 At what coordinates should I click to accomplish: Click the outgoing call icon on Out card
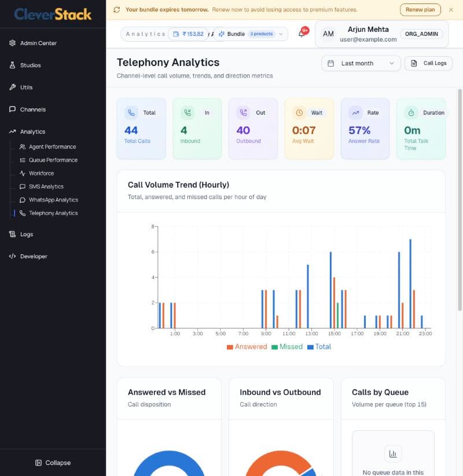point(243,112)
